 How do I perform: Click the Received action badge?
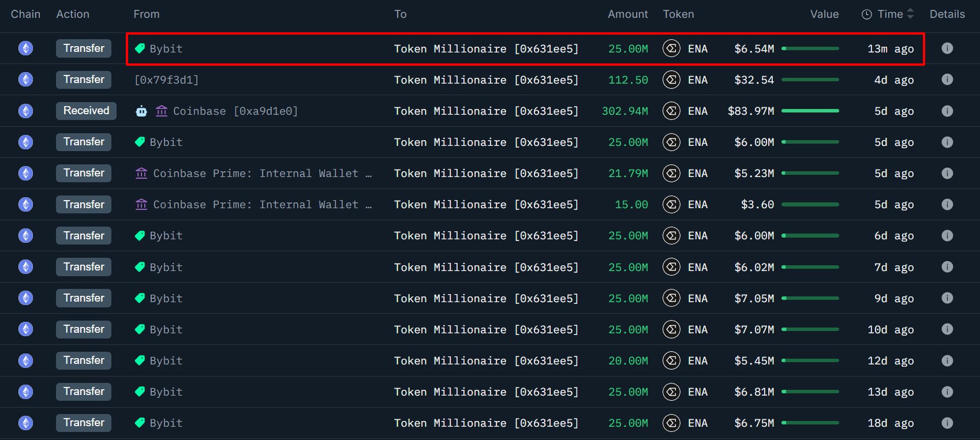86,111
